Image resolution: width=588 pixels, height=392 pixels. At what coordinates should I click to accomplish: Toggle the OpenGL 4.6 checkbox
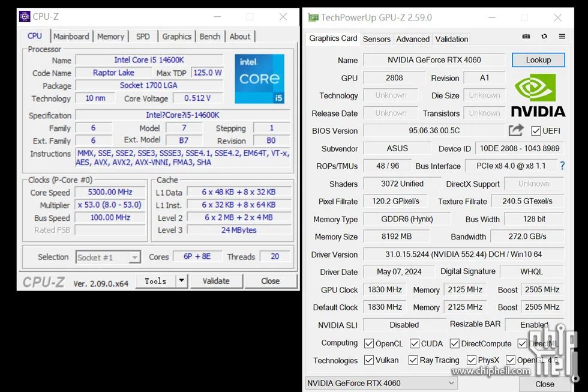[511, 360]
